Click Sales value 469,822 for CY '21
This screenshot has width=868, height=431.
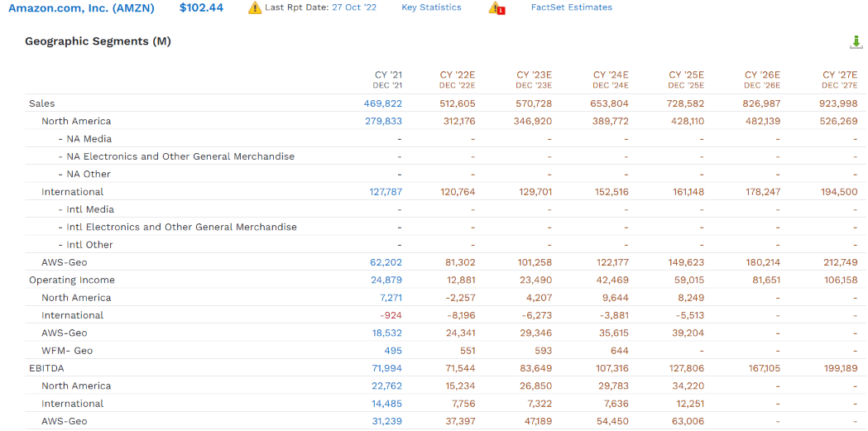383,103
